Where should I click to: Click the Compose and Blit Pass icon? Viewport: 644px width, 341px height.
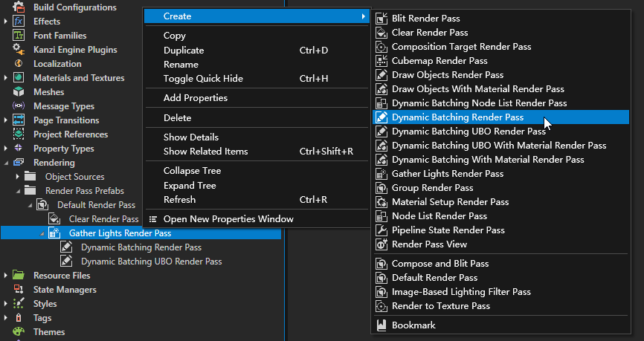click(x=381, y=264)
